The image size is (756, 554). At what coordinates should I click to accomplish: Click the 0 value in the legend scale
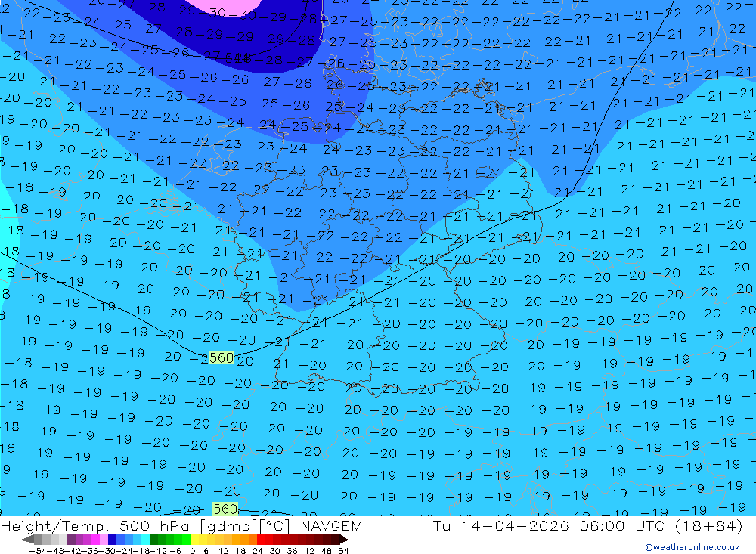(192, 551)
